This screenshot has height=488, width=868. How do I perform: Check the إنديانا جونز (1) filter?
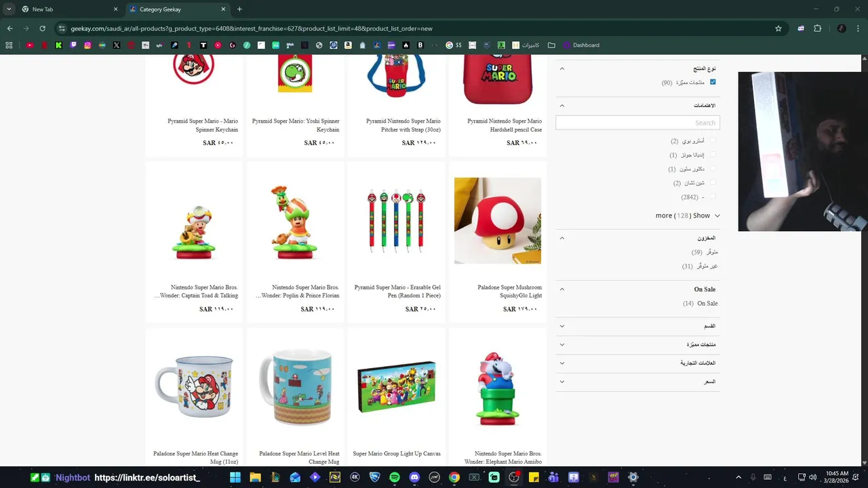coord(713,155)
